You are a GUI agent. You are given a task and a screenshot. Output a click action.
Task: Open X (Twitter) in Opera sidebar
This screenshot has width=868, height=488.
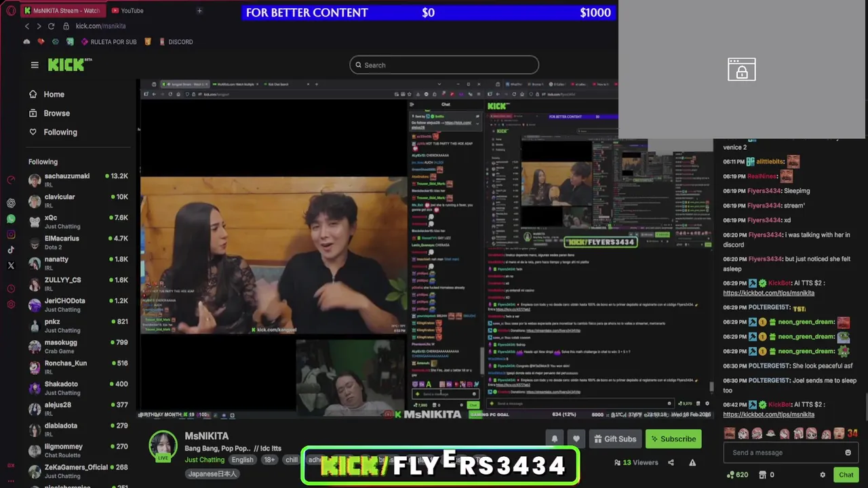[11, 266]
